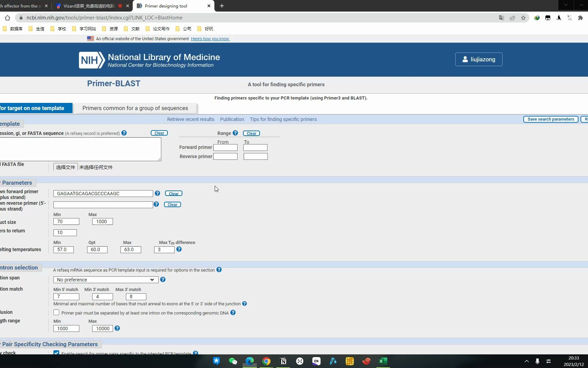This screenshot has width=588, height=368.
Task: Open liujiazong account button
Action: (479, 59)
